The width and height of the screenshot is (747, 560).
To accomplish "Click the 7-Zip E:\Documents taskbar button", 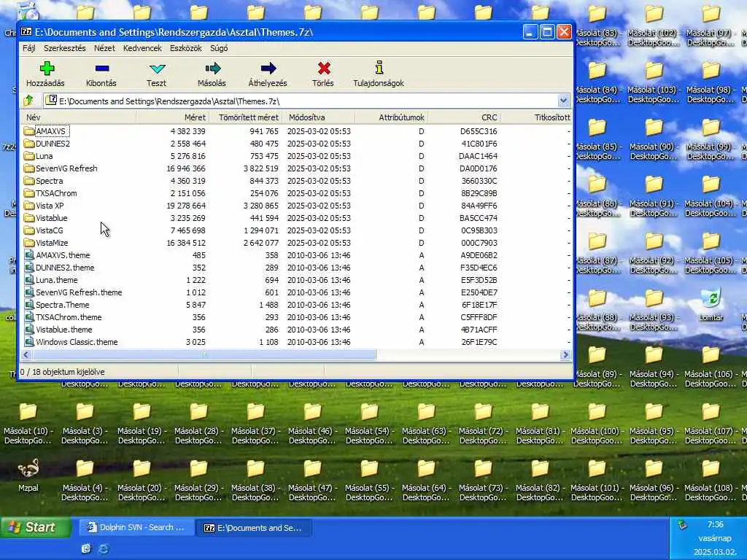I will (x=253, y=528).
